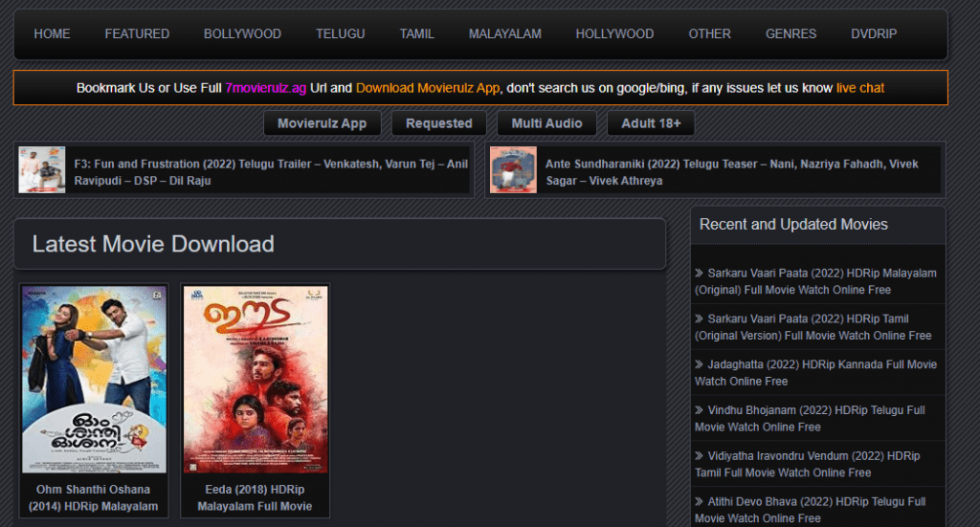Open the Eeda (2018) movie poster
The height and width of the screenshot is (527, 980).
(256, 379)
